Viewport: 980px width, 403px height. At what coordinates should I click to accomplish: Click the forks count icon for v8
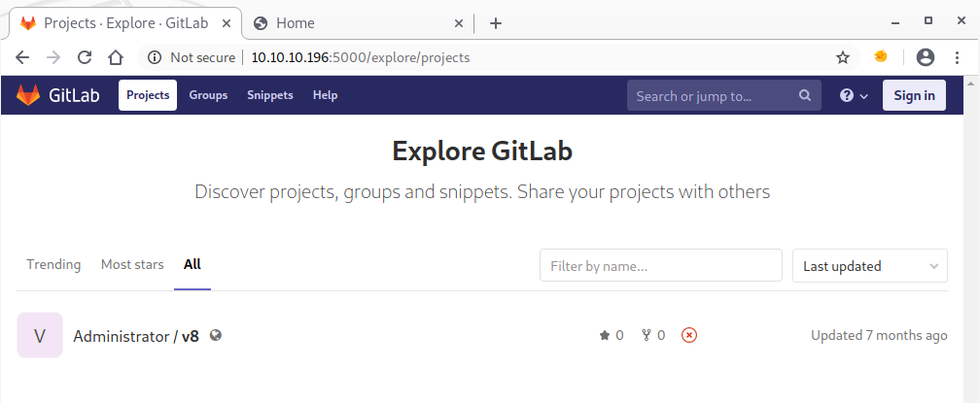(x=647, y=336)
